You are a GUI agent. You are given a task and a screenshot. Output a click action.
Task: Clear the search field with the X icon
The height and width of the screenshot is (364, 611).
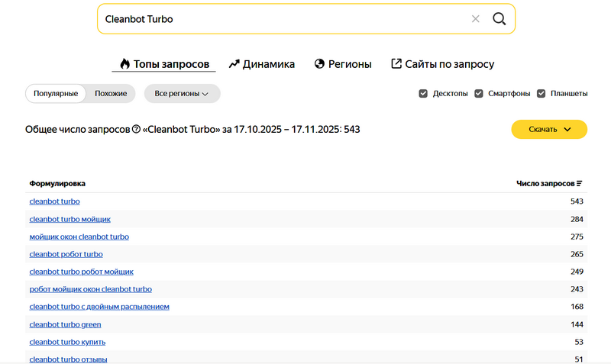point(475,19)
